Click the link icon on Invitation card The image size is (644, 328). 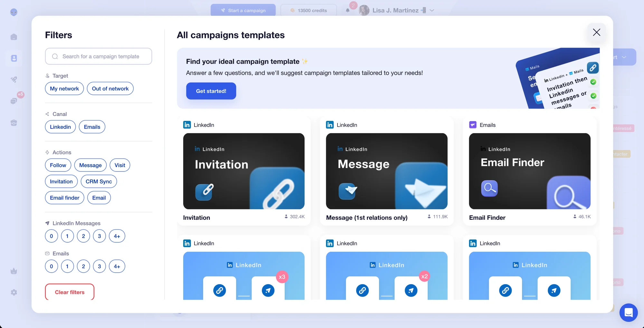click(x=204, y=192)
